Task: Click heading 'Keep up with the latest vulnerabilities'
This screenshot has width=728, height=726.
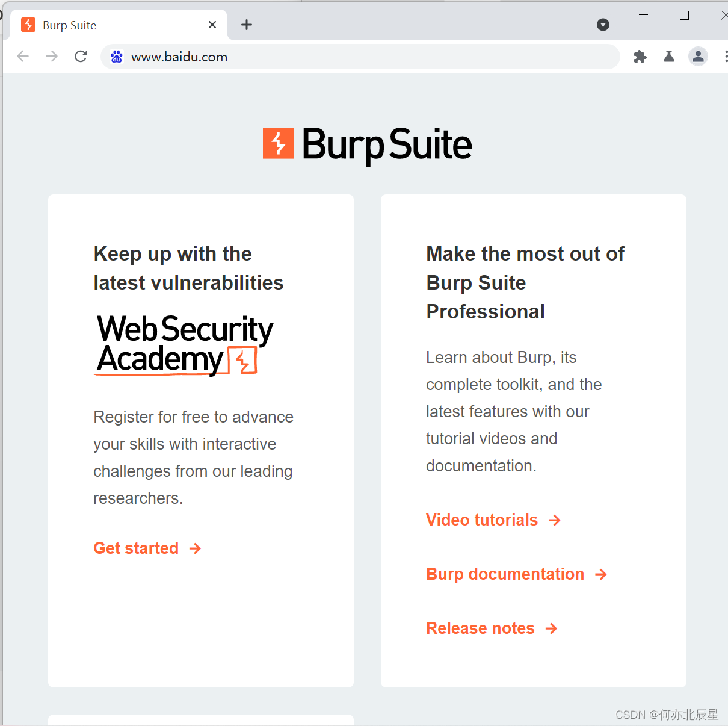Action: coord(188,268)
